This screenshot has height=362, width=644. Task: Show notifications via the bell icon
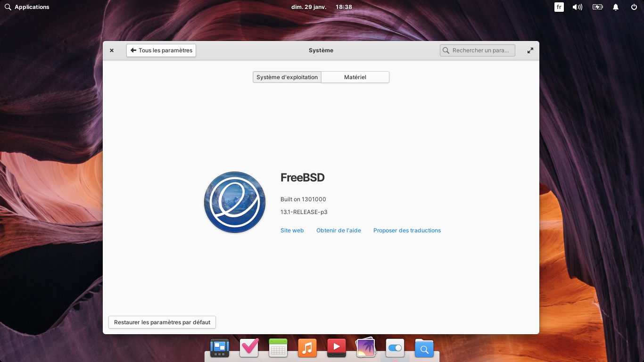pos(616,7)
